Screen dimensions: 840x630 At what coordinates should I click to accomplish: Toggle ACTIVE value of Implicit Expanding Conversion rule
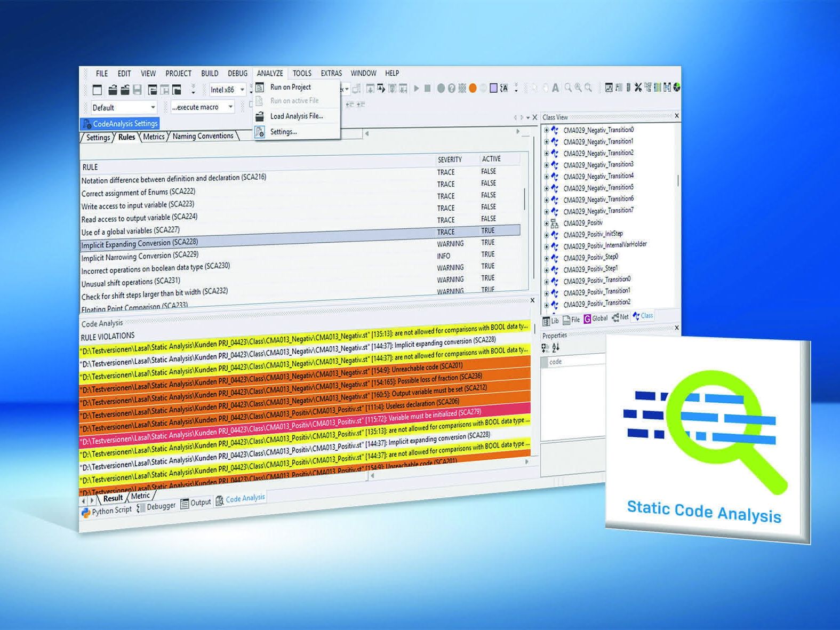click(x=487, y=242)
